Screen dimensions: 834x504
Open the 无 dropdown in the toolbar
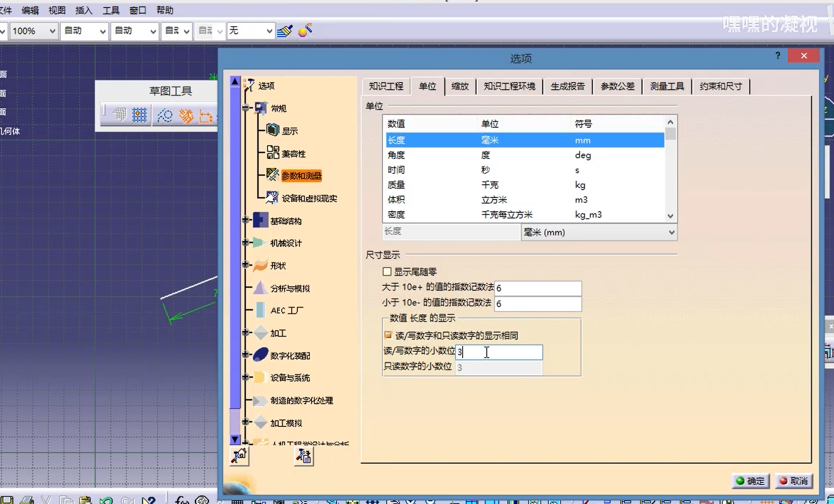(x=269, y=31)
